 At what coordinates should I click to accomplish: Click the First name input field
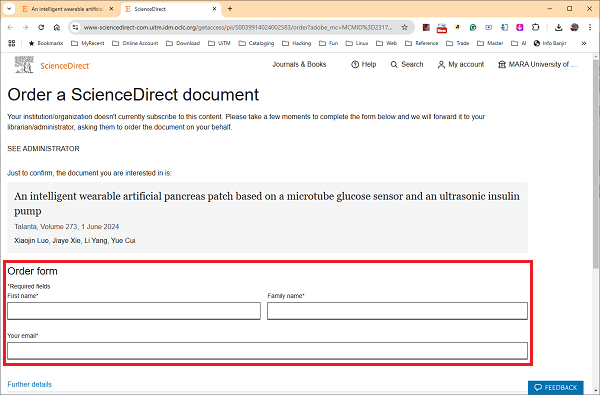pyautogui.click(x=134, y=311)
